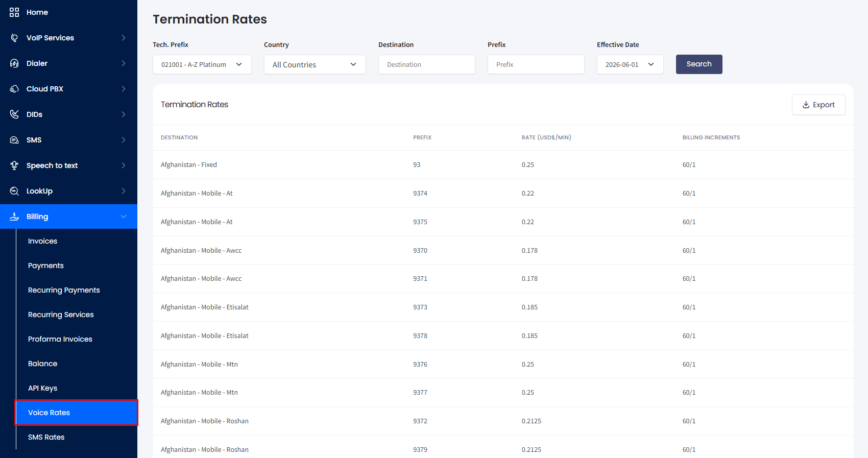868x458 pixels.
Task: Click prefix 9376 Mtn cell
Action: point(420,365)
